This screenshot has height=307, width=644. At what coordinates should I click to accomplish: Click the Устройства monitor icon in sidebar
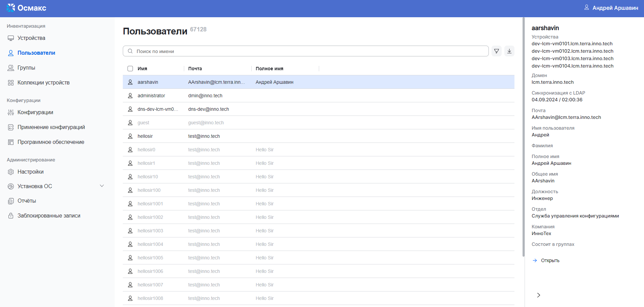point(11,38)
